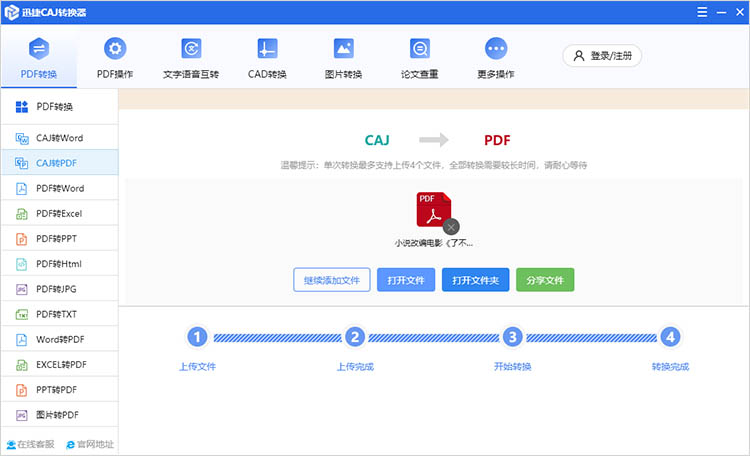Click the CAJ转PDF sidebar icon

click(x=22, y=163)
